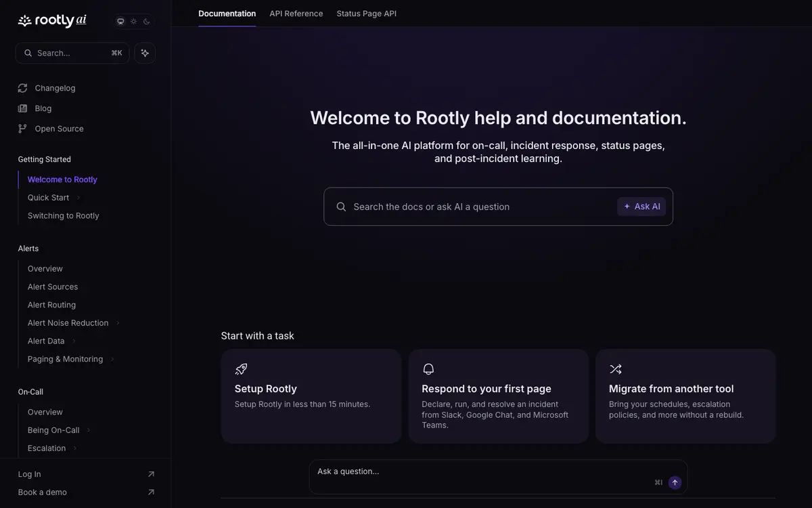Screen dimensions: 812x508
Task: Click the Open Source branch icon
Action: click(23, 129)
